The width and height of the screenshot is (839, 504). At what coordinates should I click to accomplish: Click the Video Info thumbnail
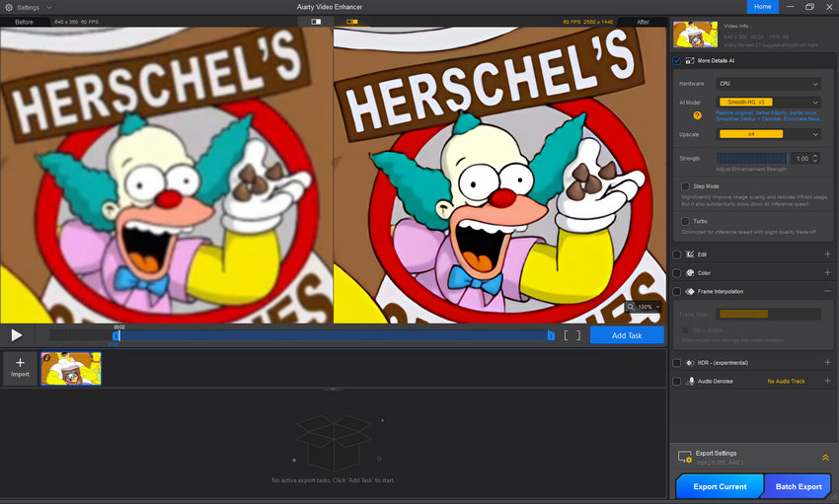tap(695, 35)
